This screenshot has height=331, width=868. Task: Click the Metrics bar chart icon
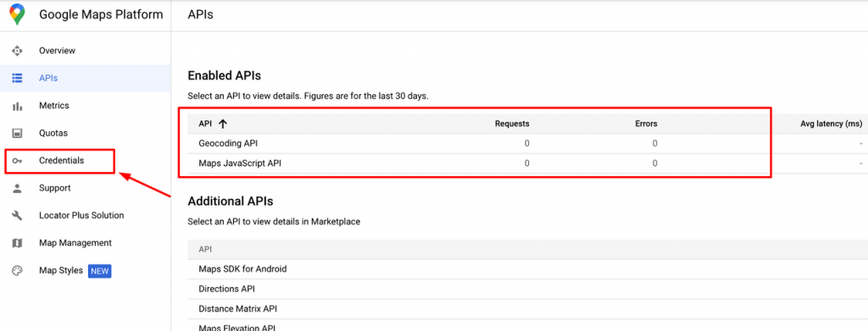17,106
